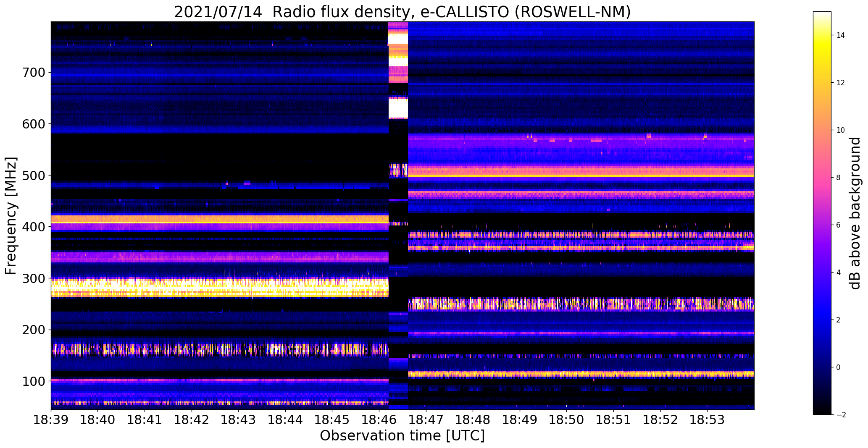Click the 400 frequency tick label
Image resolution: width=868 pixels, height=448 pixels.
(33, 227)
